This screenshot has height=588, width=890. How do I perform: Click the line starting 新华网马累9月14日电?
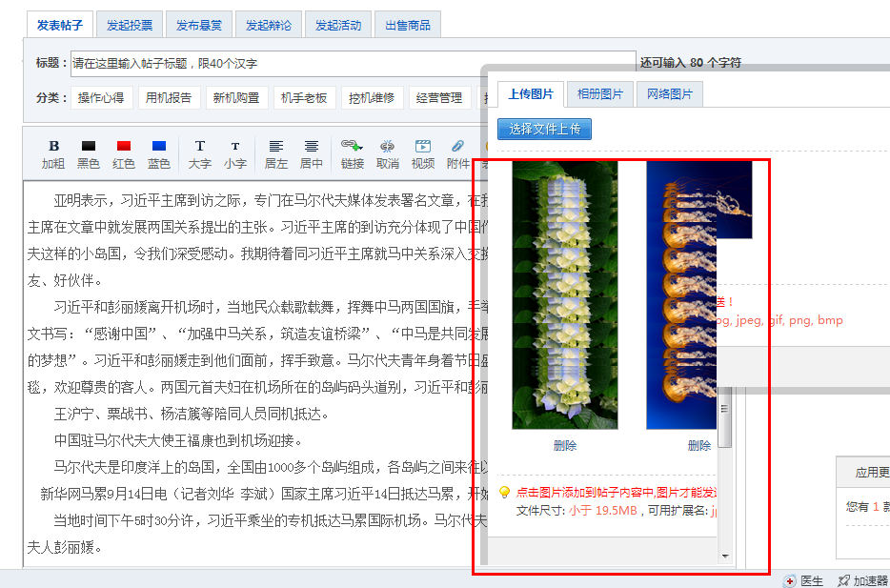pyautogui.click(x=265, y=494)
